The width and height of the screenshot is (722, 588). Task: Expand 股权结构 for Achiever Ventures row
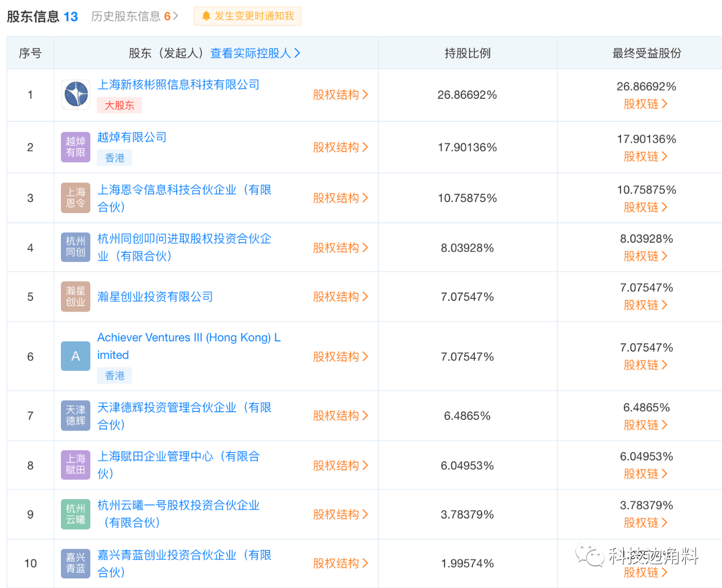[341, 357]
